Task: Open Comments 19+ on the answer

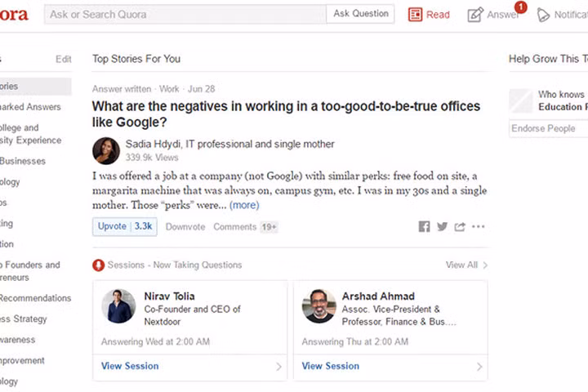Action: (x=246, y=227)
